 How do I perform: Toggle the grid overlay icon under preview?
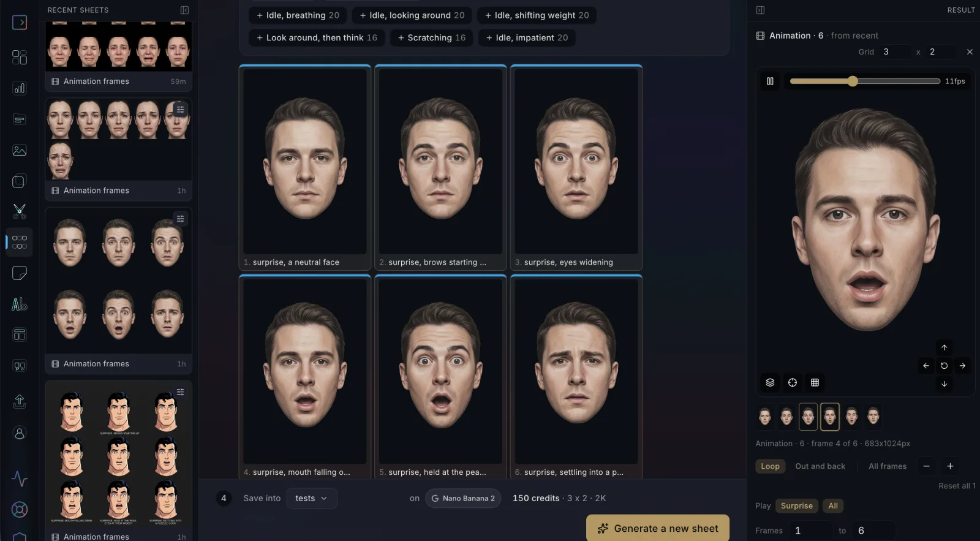pos(815,382)
